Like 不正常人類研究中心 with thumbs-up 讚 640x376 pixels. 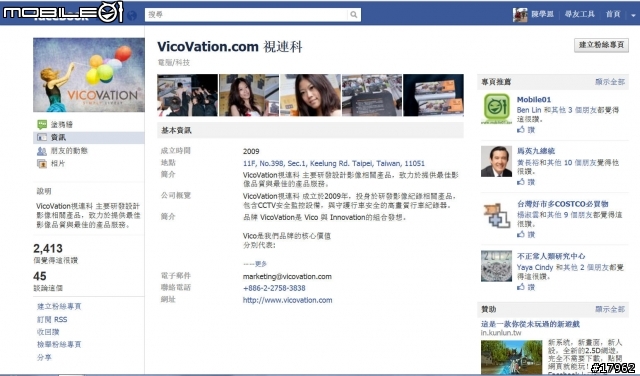[x=526, y=287]
